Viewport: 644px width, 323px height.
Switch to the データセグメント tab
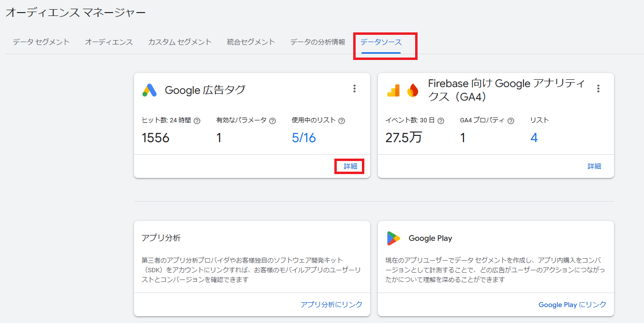pyautogui.click(x=41, y=42)
